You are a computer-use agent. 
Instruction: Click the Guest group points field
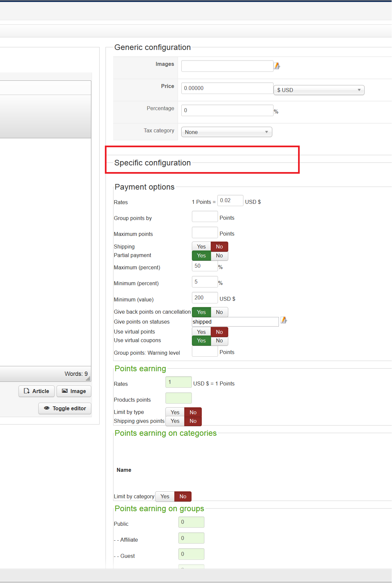[191, 554]
